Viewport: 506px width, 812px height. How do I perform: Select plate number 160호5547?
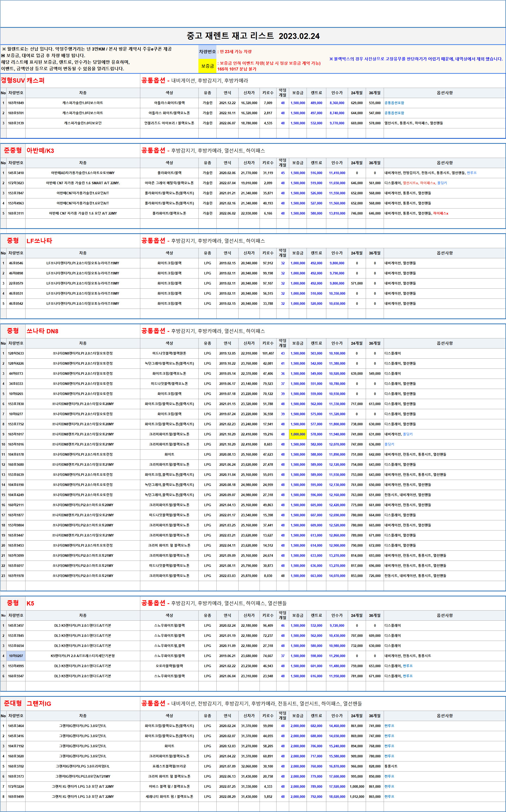click(x=16, y=676)
